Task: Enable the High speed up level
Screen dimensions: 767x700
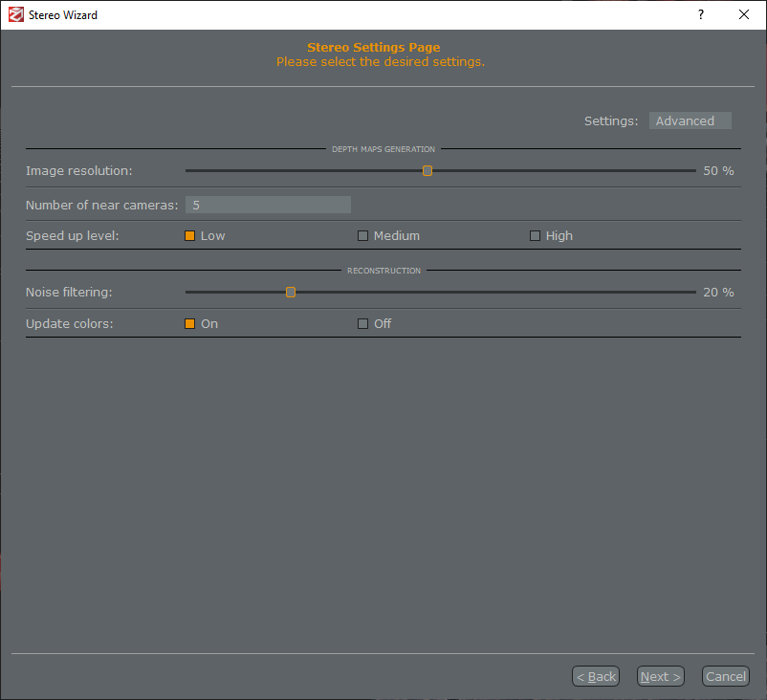Action: [x=535, y=235]
